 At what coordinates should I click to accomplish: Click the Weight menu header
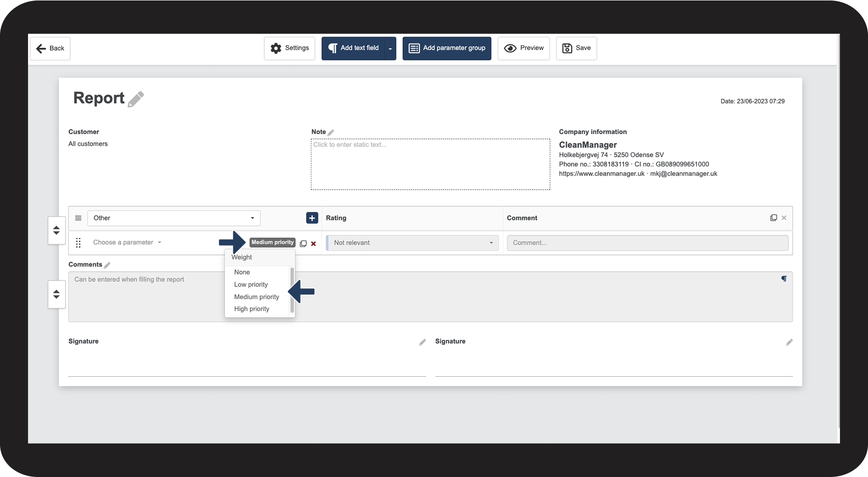tap(242, 257)
